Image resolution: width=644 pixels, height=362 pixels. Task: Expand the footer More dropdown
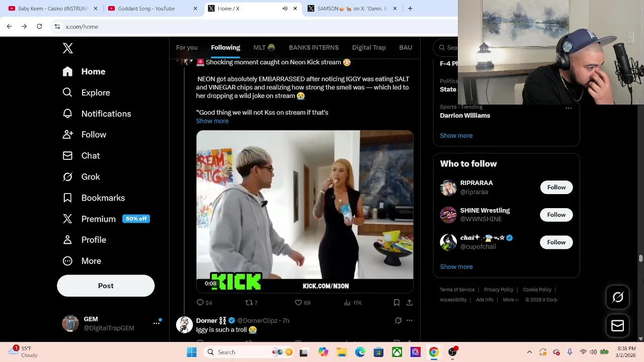tap(511, 300)
